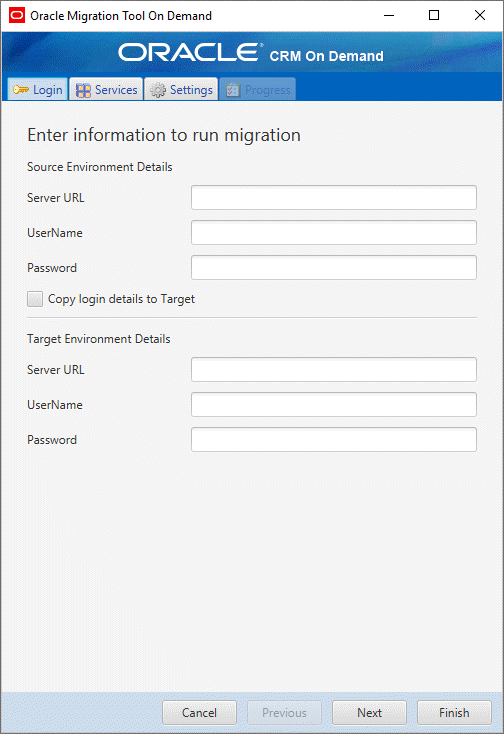Image resolution: width=504 pixels, height=734 pixels.
Task: Open the Settings tab
Action: coord(182,89)
